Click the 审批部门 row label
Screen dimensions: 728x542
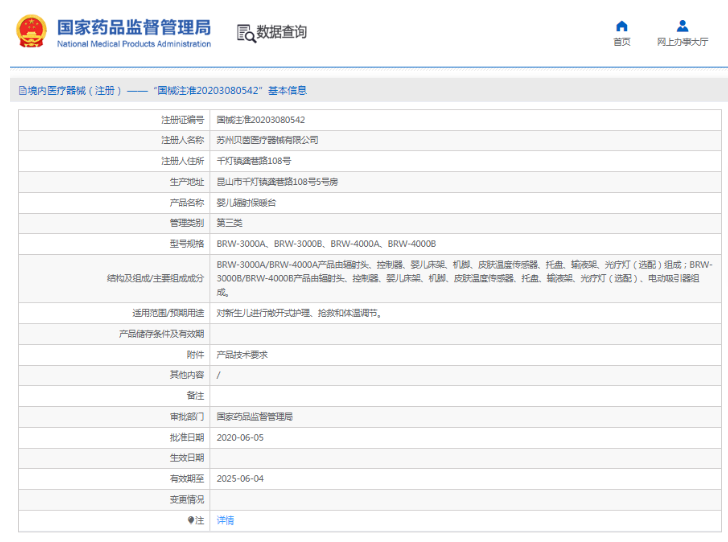tap(187, 417)
